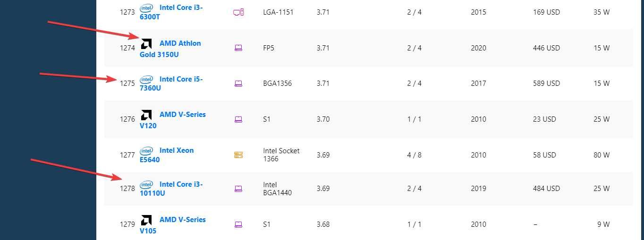Image resolution: width=644 pixels, height=240 pixels.
Task: Click the server type icon for Xeon E5640
Action: (x=238, y=155)
